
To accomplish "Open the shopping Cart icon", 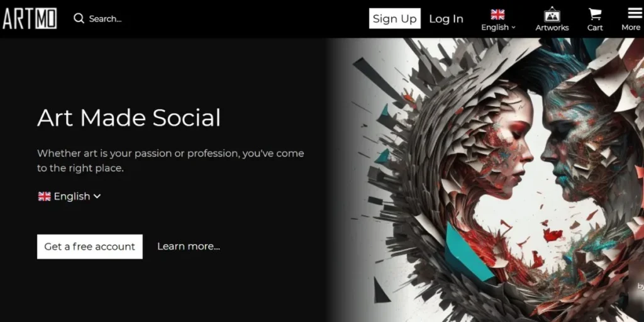I will 595,14.
